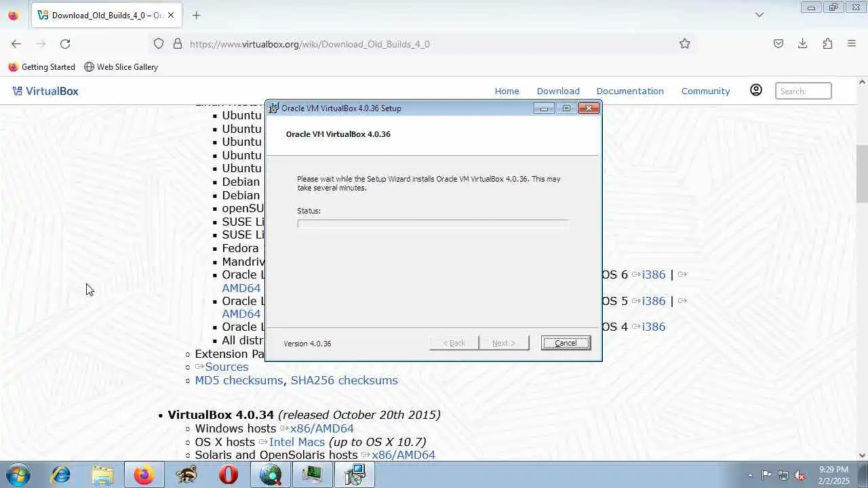Open the Download menu item
The width and height of the screenshot is (868, 488).
558,91
